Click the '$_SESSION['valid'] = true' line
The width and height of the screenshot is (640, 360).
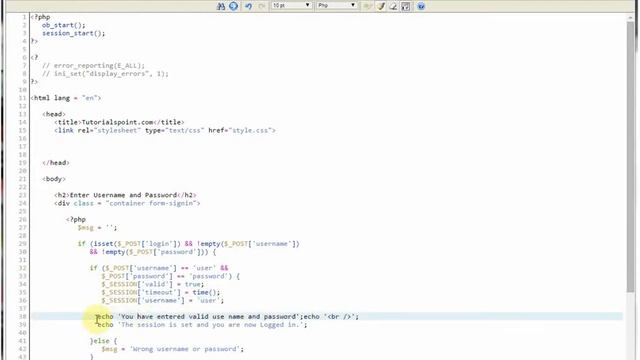[x=153, y=284]
